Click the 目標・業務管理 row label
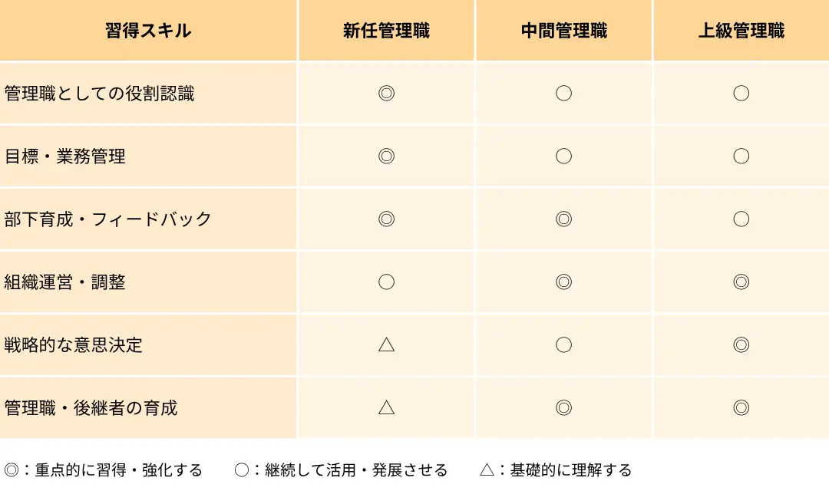The width and height of the screenshot is (829, 504). coord(64,156)
